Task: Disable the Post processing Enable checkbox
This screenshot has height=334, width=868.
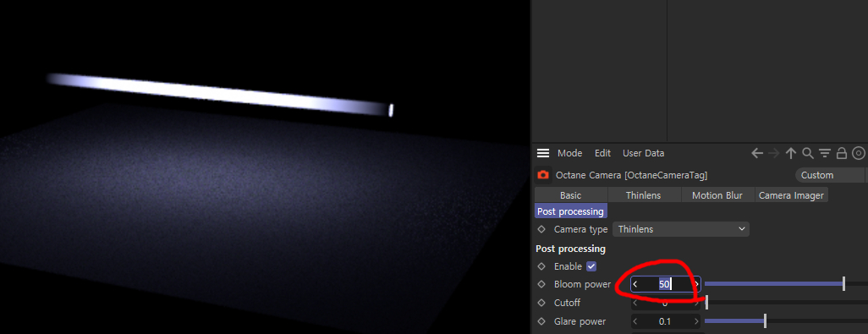Action: [x=591, y=266]
